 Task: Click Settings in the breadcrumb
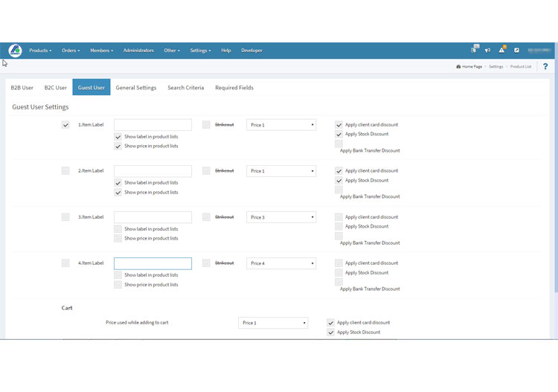point(496,67)
